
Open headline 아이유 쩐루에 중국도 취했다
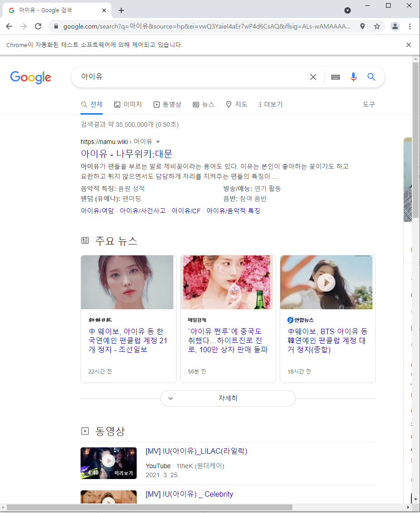tap(228, 340)
